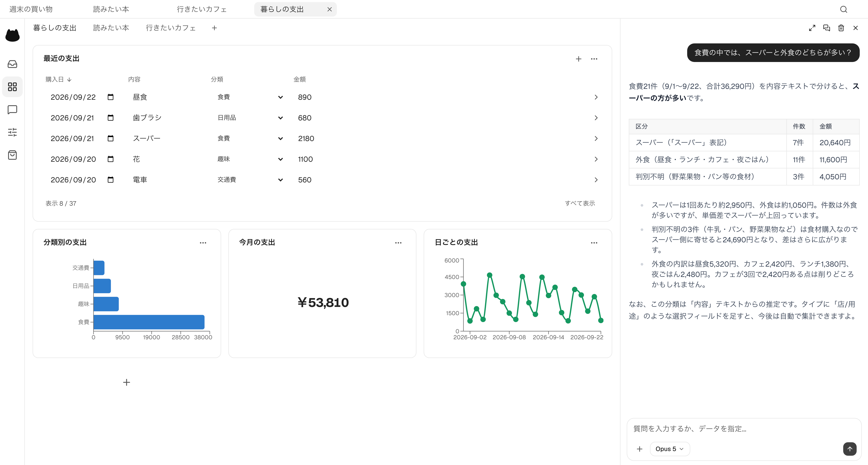Close the chat panel with the X icon

856,28
